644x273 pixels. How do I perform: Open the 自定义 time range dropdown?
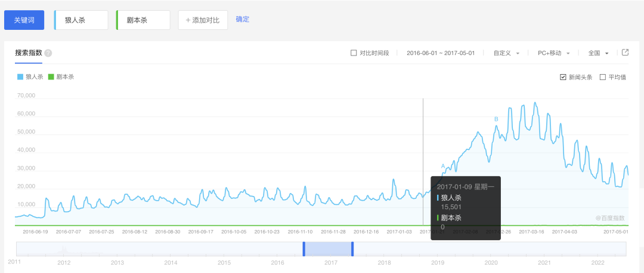pyautogui.click(x=506, y=53)
